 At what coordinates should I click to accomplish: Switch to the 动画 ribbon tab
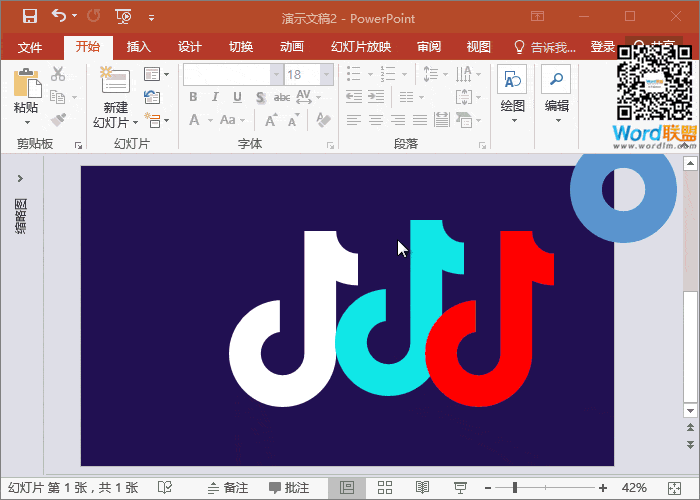(292, 46)
